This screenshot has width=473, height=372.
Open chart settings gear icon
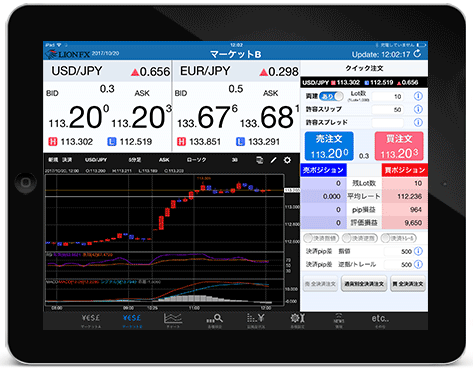click(287, 160)
